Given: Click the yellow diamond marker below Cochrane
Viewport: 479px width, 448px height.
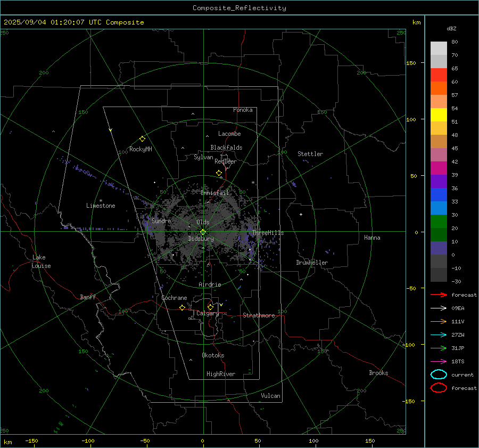Looking at the screenshot, I should coord(182,308).
